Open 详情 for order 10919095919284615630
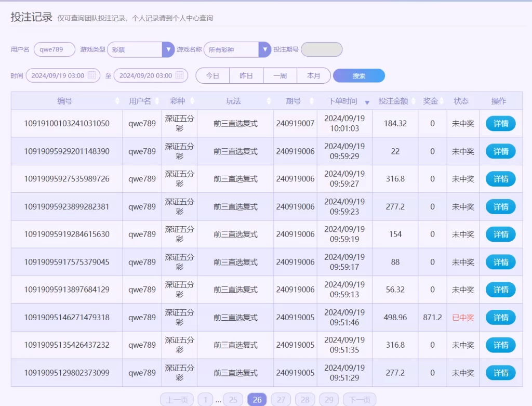The height and width of the screenshot is (406, 532). tap(501, 234)
